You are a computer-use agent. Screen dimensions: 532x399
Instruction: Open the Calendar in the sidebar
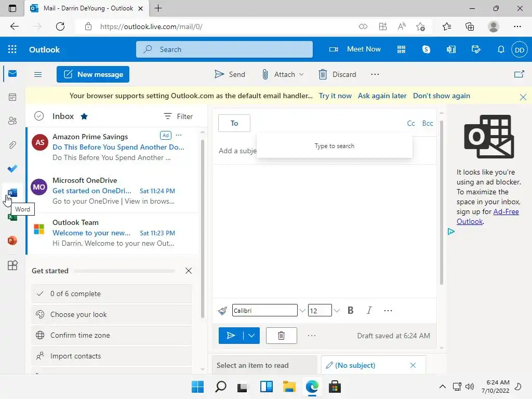(12, 97)
